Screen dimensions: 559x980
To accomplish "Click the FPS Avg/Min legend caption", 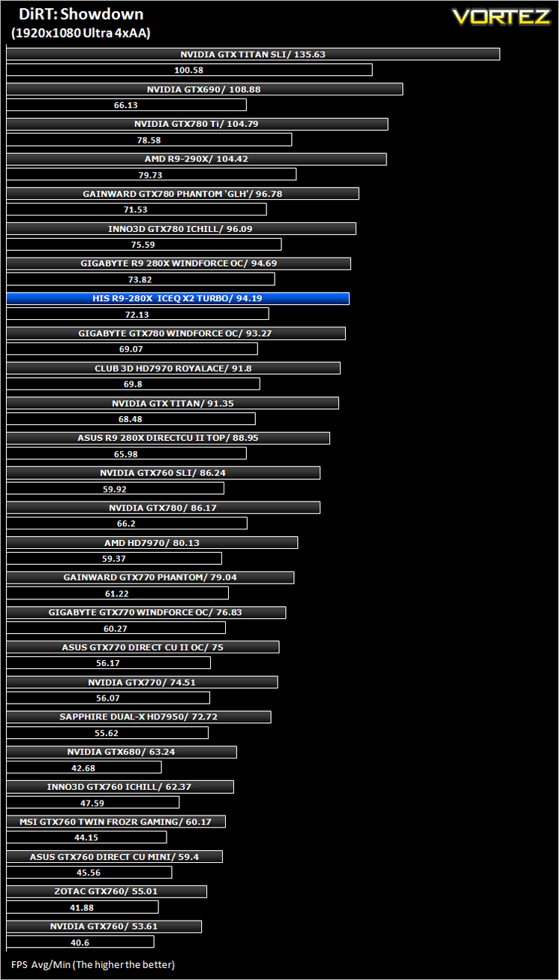I will 93,964.
